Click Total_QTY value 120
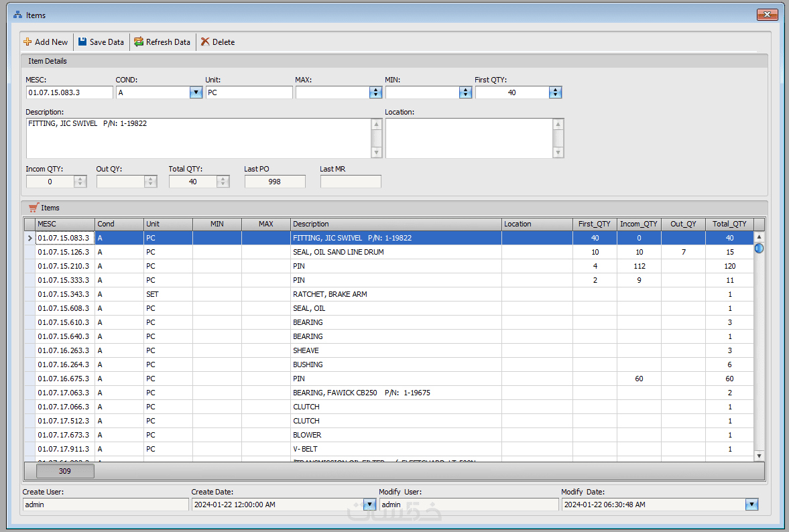 (729, 266)
